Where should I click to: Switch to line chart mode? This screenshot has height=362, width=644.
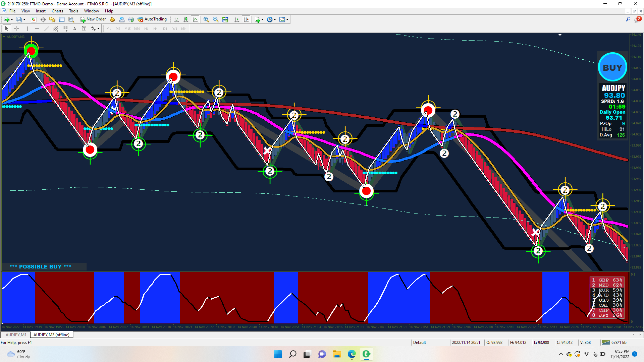195,19
